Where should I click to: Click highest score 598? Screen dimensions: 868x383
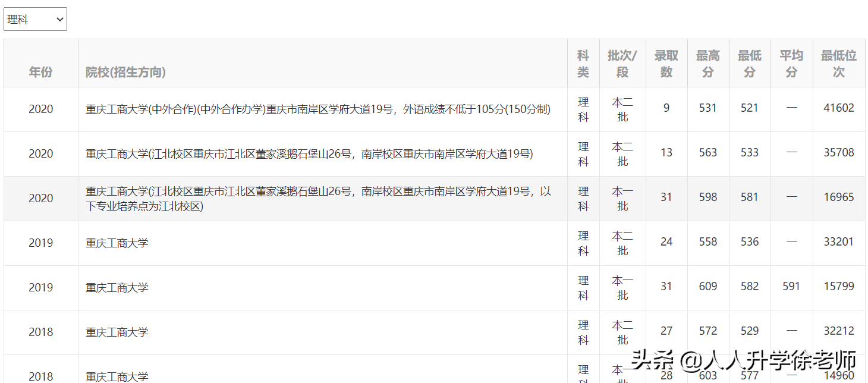tap(708, 197)
